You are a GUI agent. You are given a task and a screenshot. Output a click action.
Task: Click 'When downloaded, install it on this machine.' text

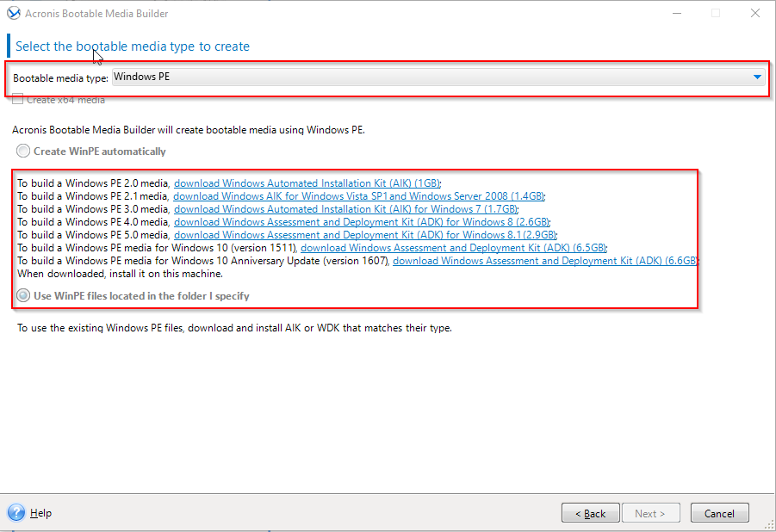click(121, 274)
